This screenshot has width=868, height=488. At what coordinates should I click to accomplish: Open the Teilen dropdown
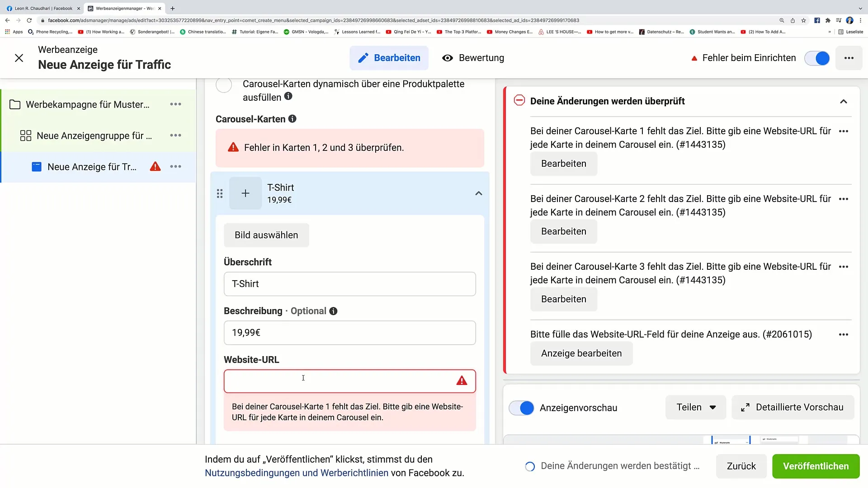[x=696, y=407]
